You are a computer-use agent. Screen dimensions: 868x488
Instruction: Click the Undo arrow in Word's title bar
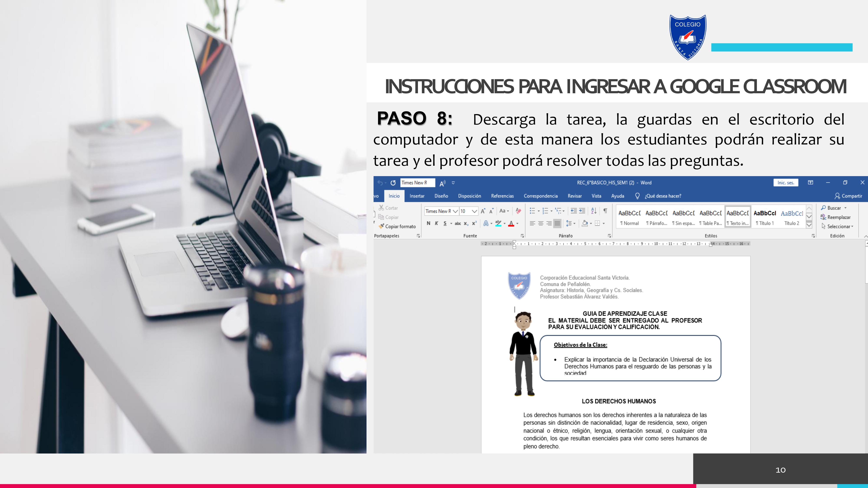pos(380,183)
